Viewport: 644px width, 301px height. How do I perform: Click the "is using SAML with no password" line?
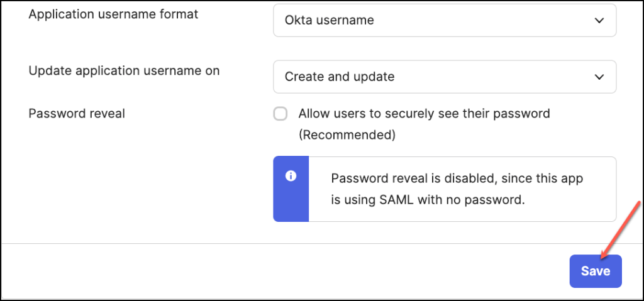pyautogui.click(x=428, y=200)
